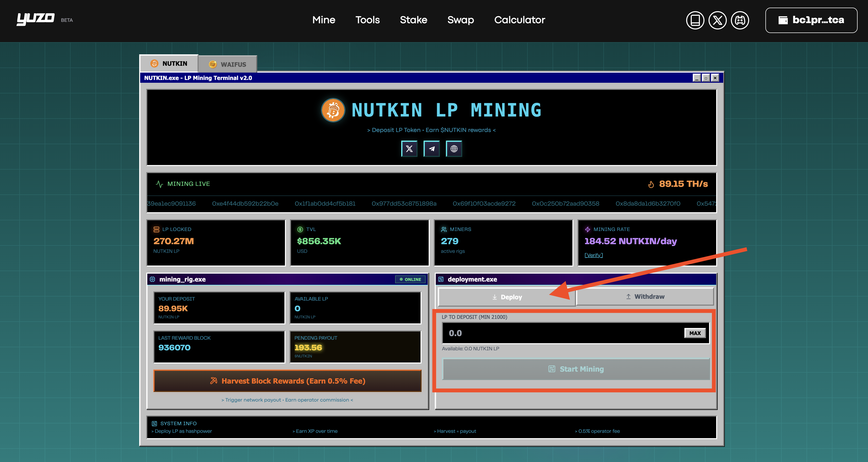Click the yuzo logo in header

click(35, 19)
